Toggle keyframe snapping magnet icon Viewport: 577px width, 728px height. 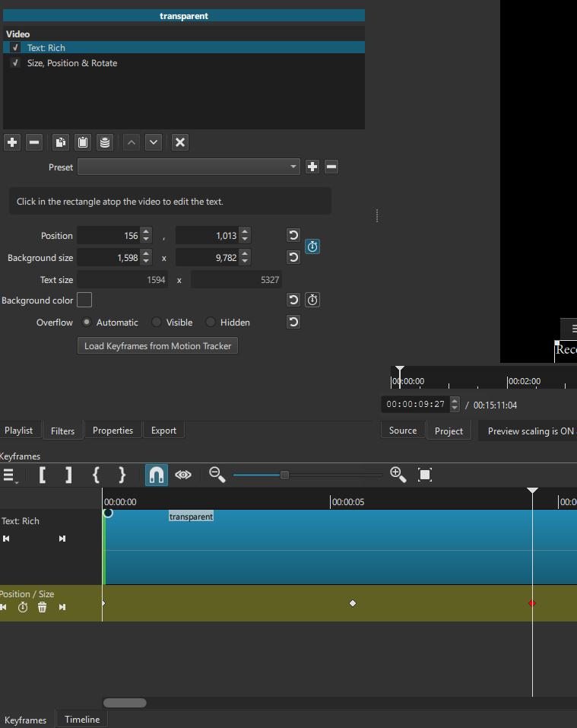tap(156, 475)
